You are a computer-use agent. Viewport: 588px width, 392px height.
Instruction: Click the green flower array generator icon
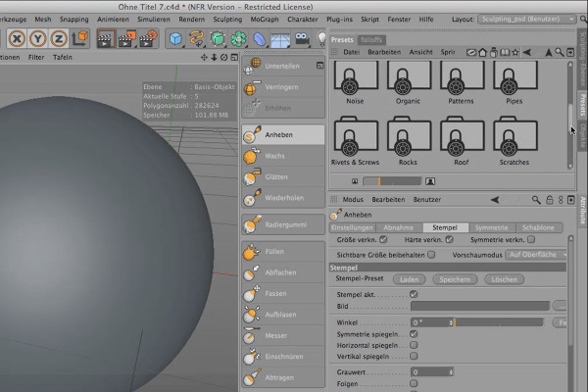point(238,38)
